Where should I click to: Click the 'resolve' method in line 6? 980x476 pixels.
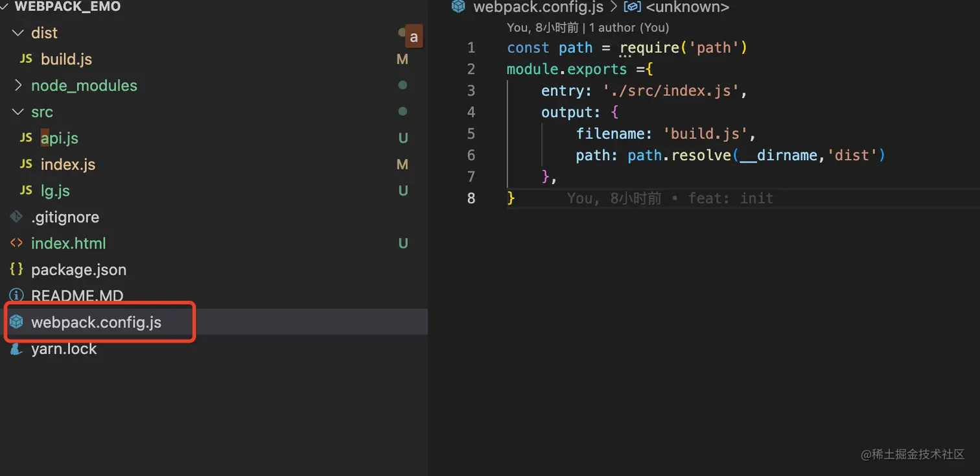click(702, 156)
